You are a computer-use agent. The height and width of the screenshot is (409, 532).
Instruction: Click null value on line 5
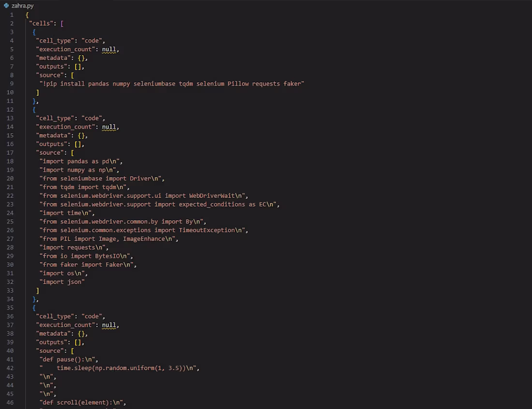pyautogui.click(x=109, y=49)
